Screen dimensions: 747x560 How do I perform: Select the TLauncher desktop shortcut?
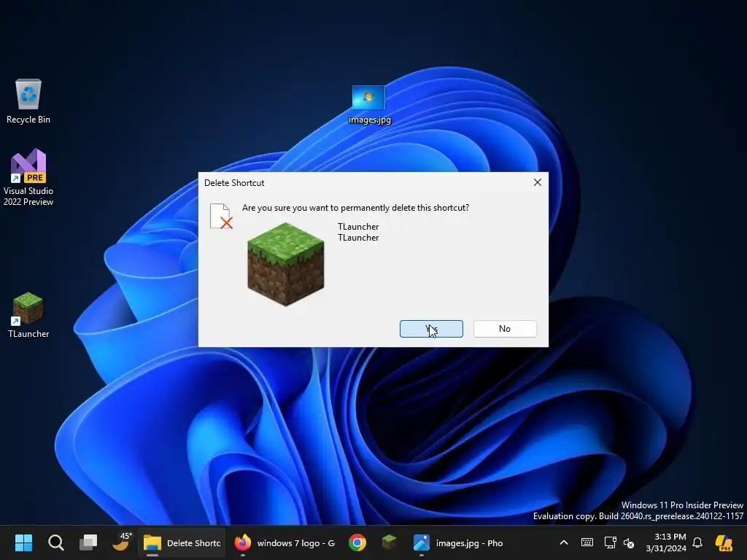coord(28,315)
